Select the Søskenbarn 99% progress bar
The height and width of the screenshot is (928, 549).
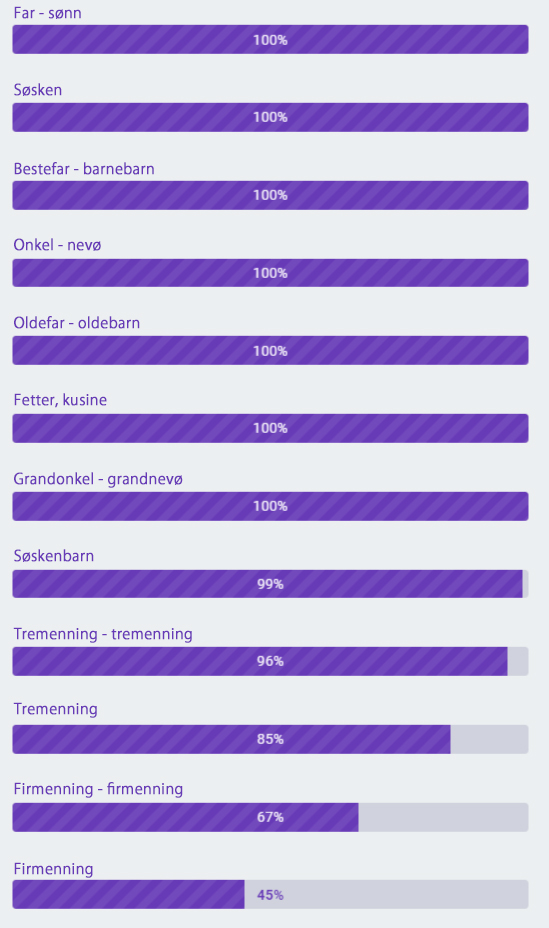(x=270, y=584)
